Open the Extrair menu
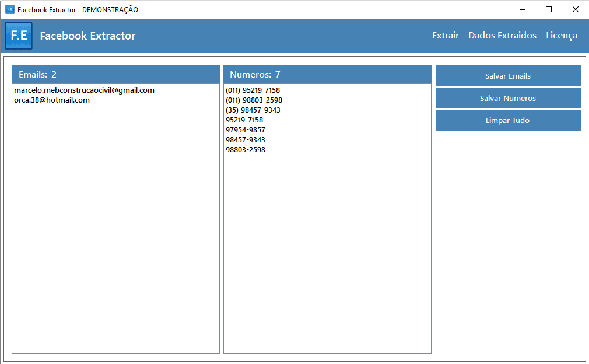The height and width of the screenshot is (364, 589). point(446,36)
